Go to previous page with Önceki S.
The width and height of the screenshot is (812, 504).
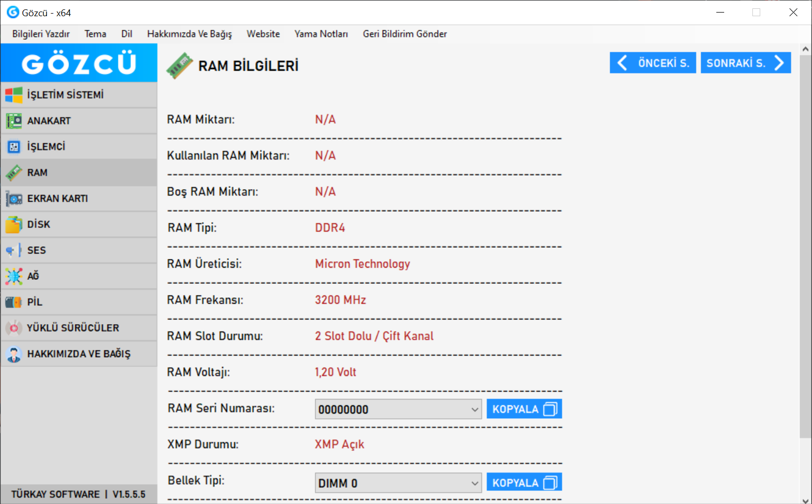tap(653, 63)
